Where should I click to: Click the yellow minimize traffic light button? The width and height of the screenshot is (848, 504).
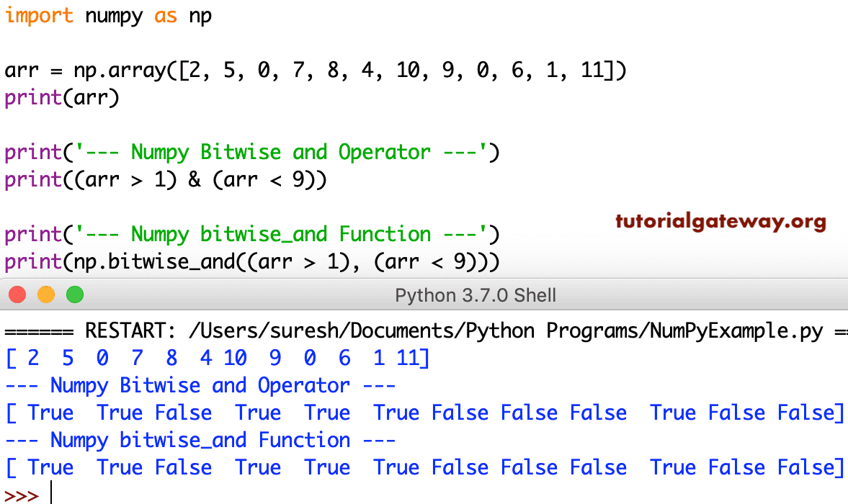[45, 294]
